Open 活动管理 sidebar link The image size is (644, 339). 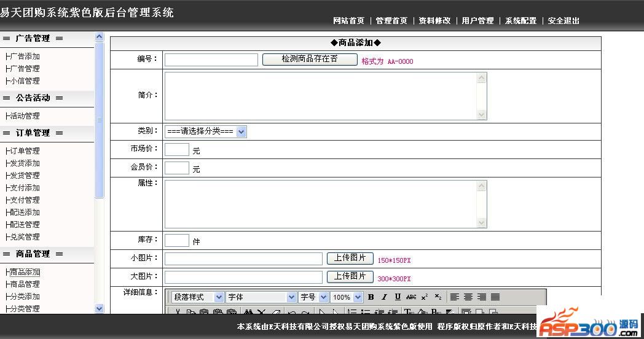pos(25,115)
